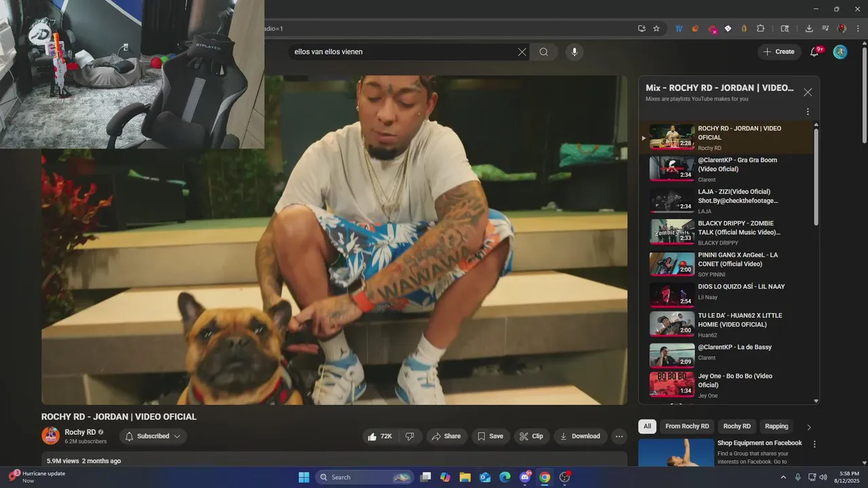The image size is (868, 488).
Task: Toggle the Subscribed notification button
Action: click(153, 436)
